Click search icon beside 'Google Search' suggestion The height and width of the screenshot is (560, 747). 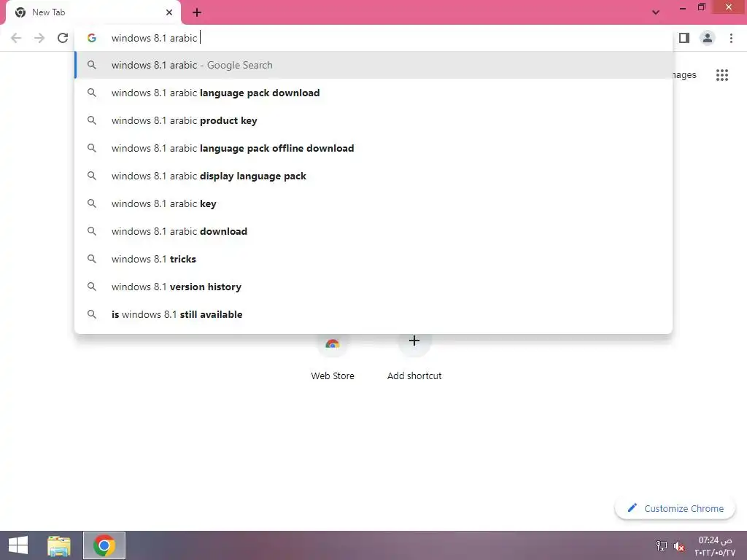click(91, 65)
